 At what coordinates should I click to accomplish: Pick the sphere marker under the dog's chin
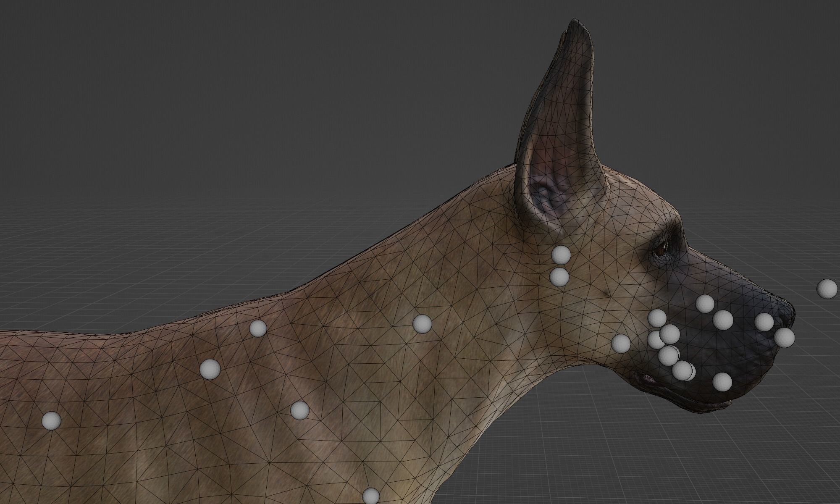722,381
